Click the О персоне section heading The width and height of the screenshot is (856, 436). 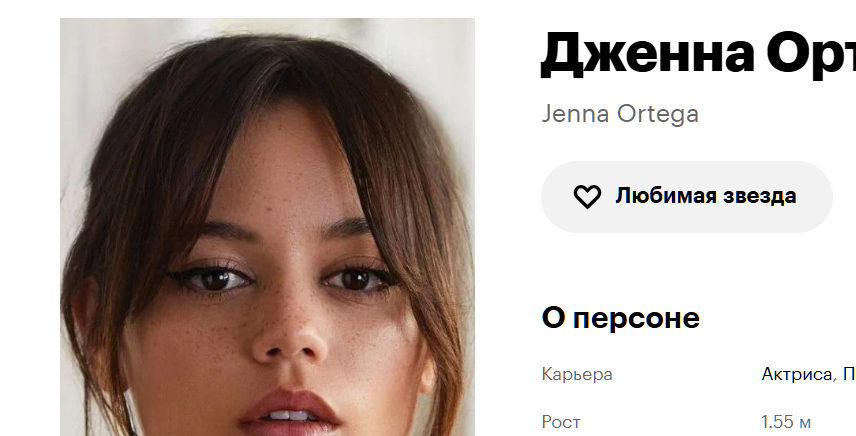621,318
